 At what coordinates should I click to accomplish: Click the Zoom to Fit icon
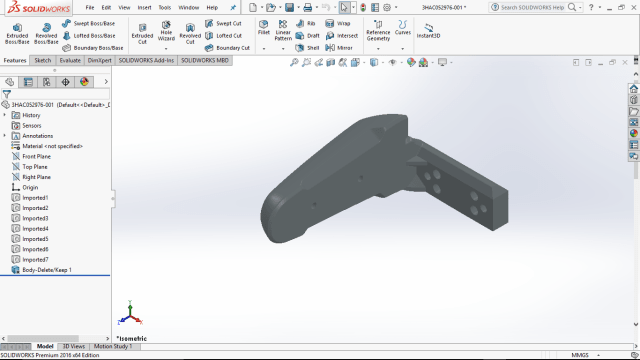pos(294,62)
